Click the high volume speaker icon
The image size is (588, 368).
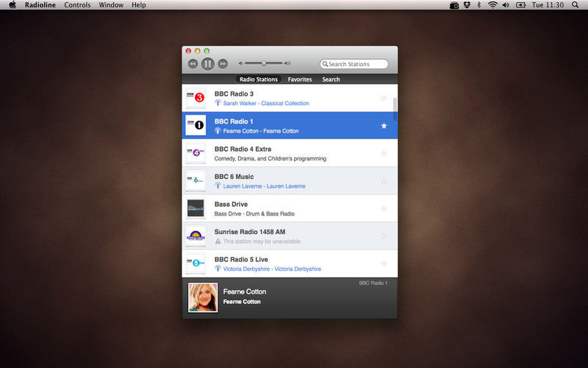[x=287, y=64]
